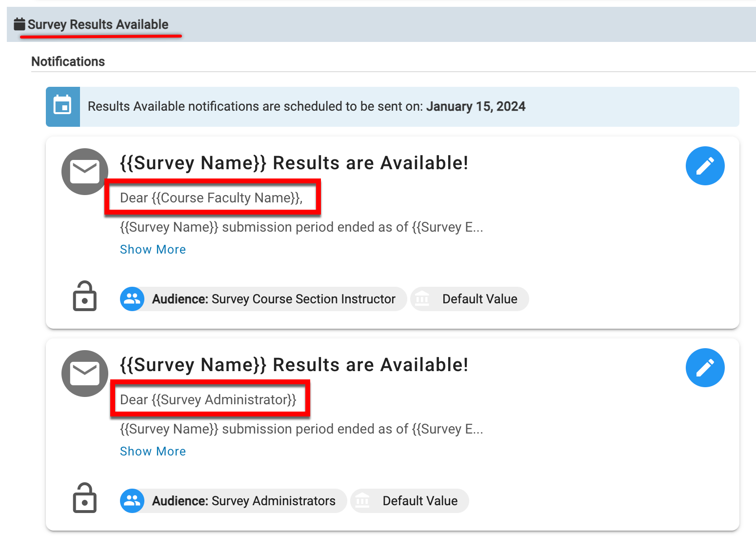Click mail icon on Survey Administrator notification
This screenshot has height=553, width=756.
[x=85, y=374]
